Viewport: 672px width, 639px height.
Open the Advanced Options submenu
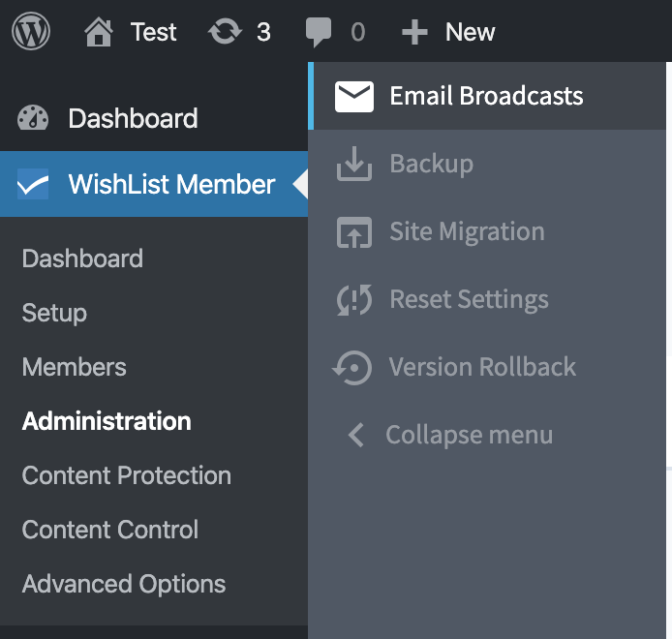pos(124,584)
